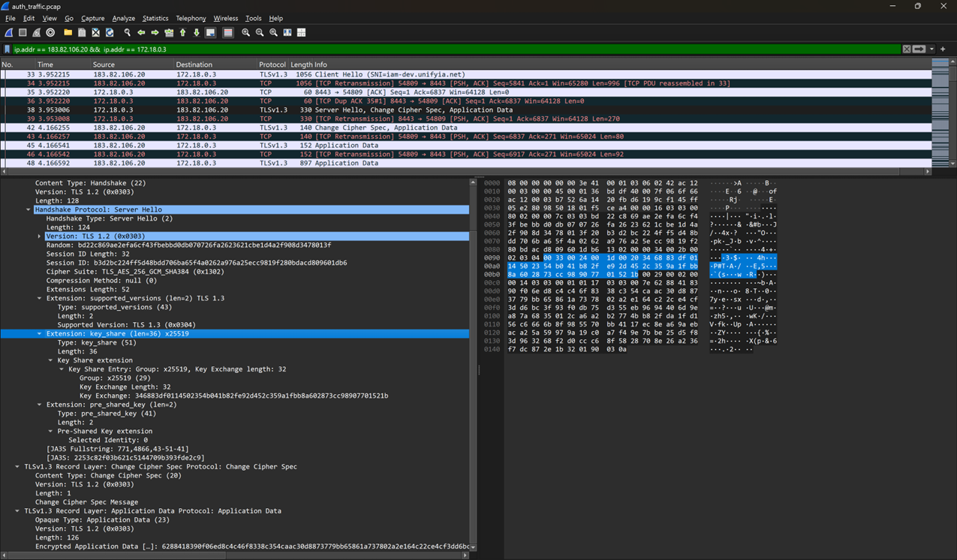Screen dimensions: 957x560
Task: Zoom in on the packet list
Action: click(x=245, y=32)
